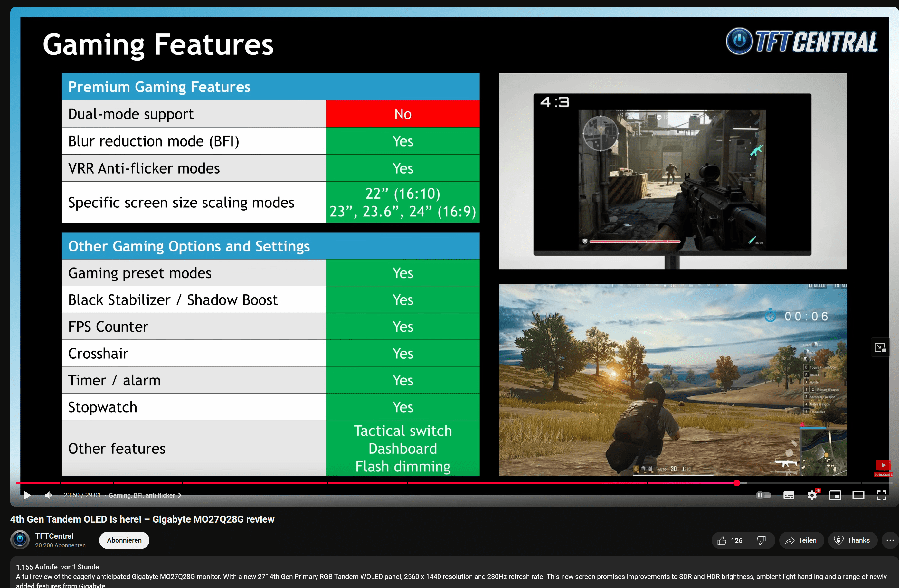Open the more actions three-dot menu
This screenshot has width=899, height=588.
890,540
